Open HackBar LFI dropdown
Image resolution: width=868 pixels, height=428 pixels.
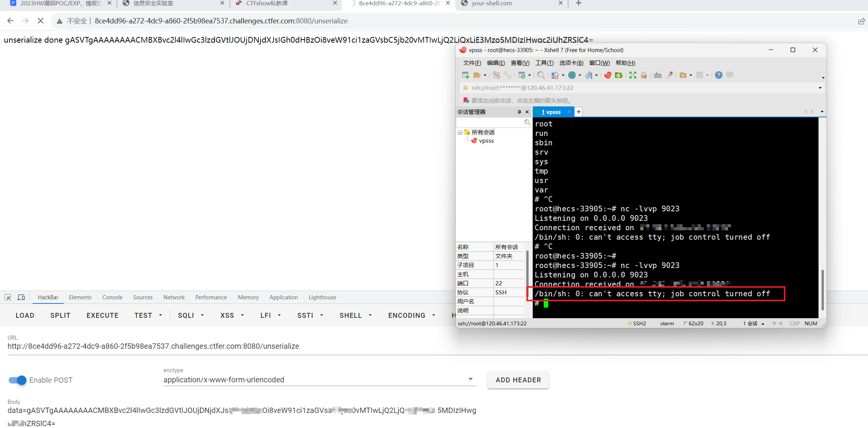271,315
